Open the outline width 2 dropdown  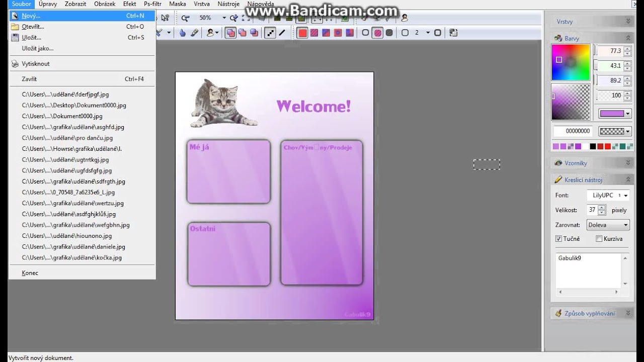(428, 33)
